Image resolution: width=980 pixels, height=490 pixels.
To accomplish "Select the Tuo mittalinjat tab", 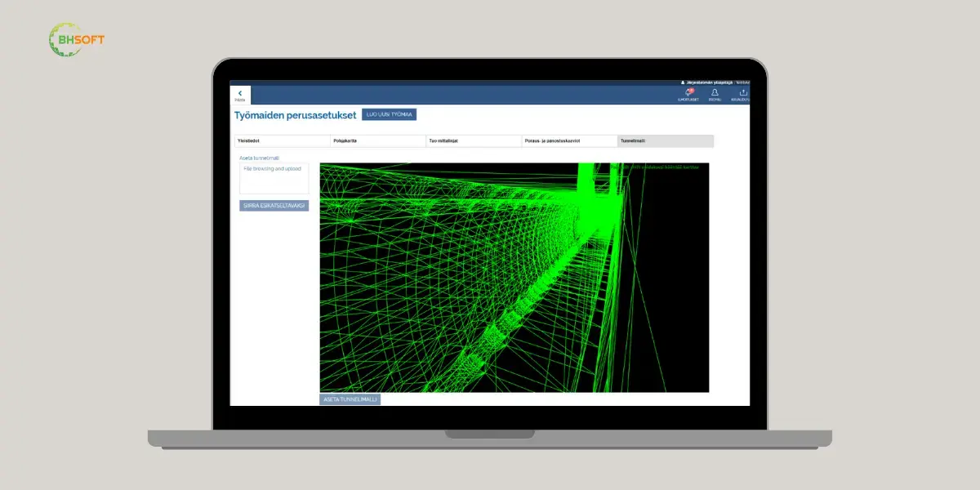I will tap(474, 140).
